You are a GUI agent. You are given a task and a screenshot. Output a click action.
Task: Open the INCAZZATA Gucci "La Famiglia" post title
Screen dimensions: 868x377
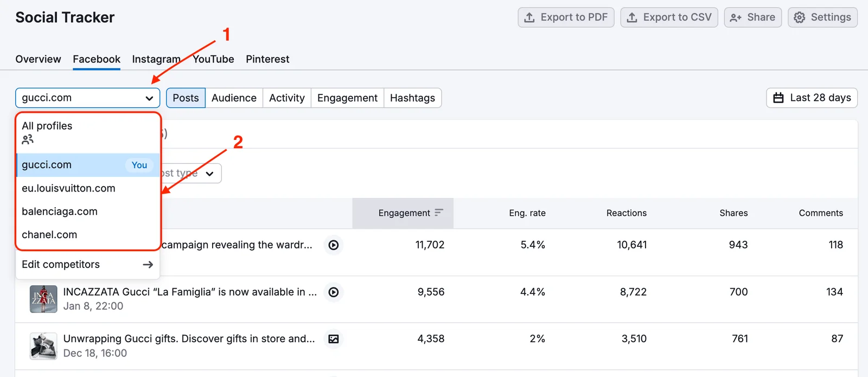190,292
